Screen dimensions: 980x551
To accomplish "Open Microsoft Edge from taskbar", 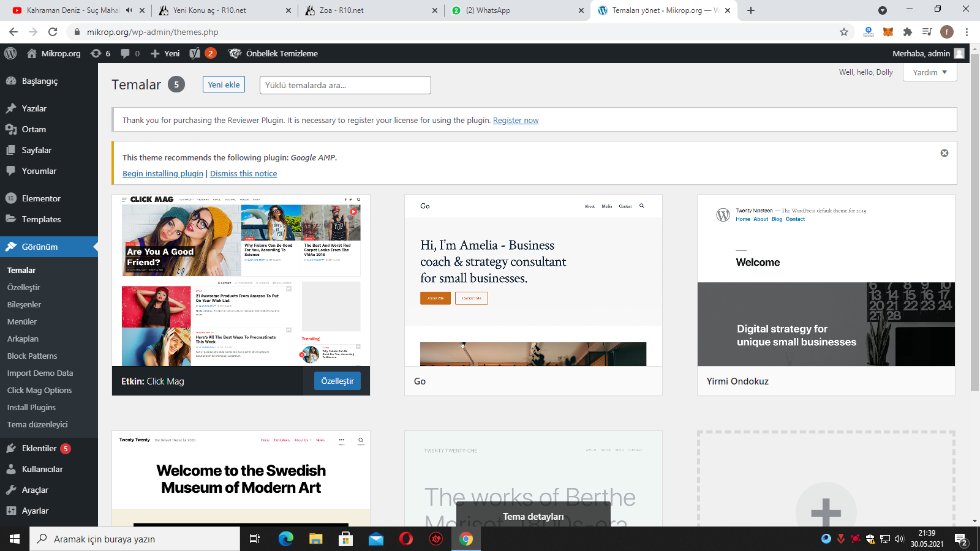I will 286,539.
